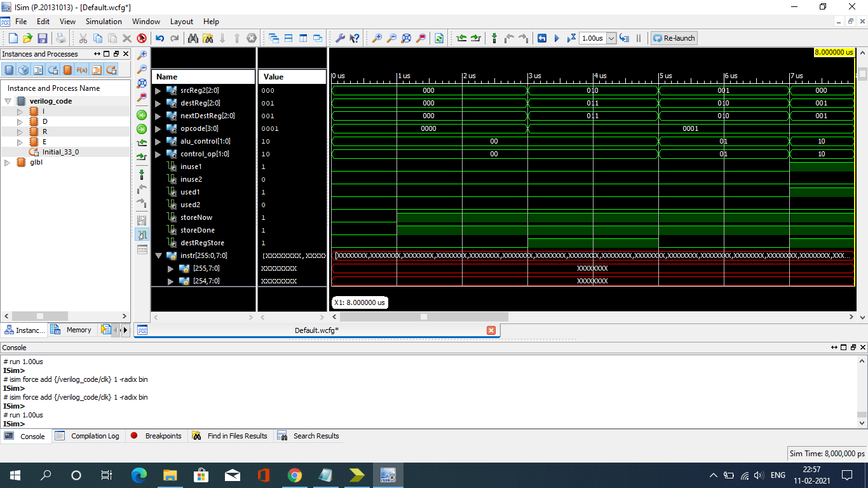Open the Simulation menu
This screenshot has height=488, width=868.
click(x=103, y=21)
